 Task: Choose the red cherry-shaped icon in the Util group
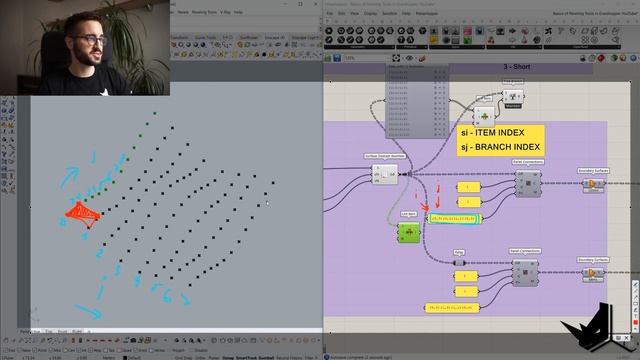click(491, 40)
